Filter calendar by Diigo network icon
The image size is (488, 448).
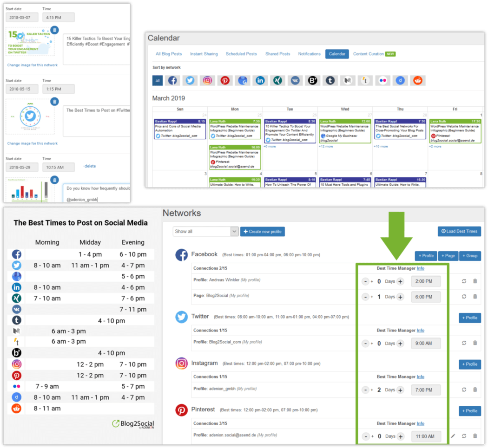click(400, 80)
